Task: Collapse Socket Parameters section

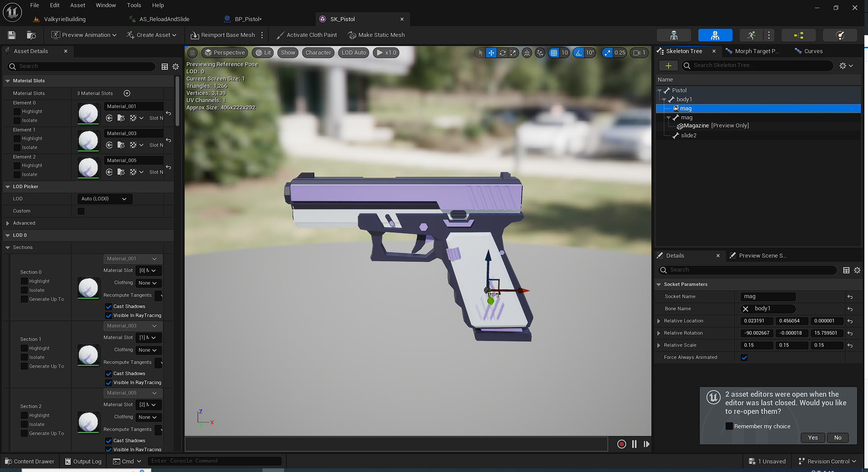Action: click(659, 285)
